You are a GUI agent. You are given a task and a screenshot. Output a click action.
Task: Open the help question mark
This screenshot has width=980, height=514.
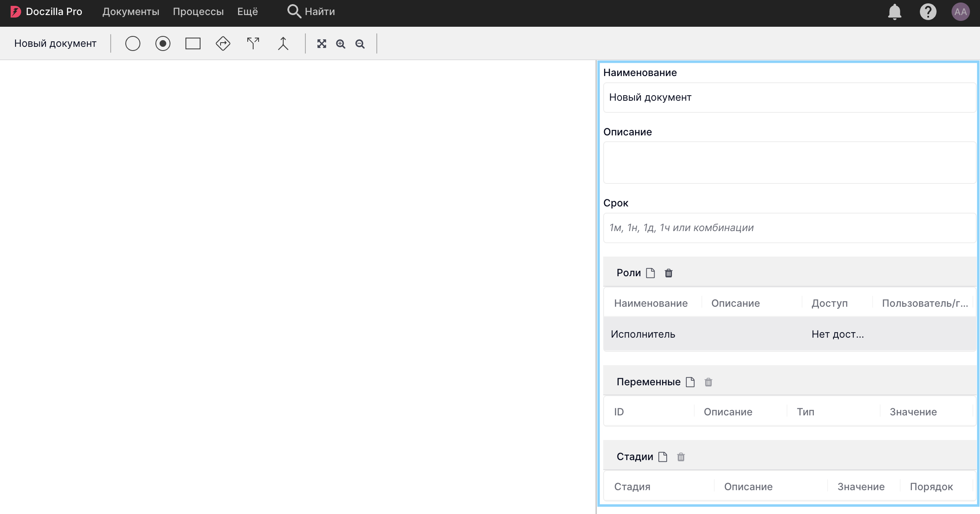coord(928,12)
